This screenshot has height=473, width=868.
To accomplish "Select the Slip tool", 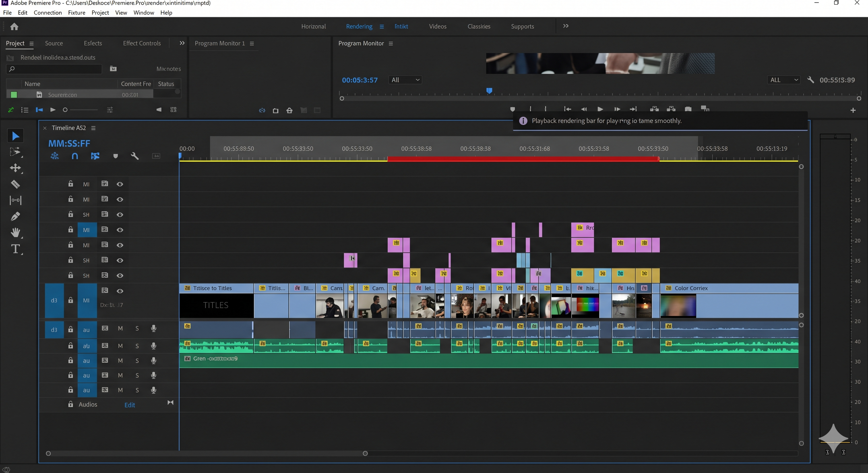I will tap(15, 200).
